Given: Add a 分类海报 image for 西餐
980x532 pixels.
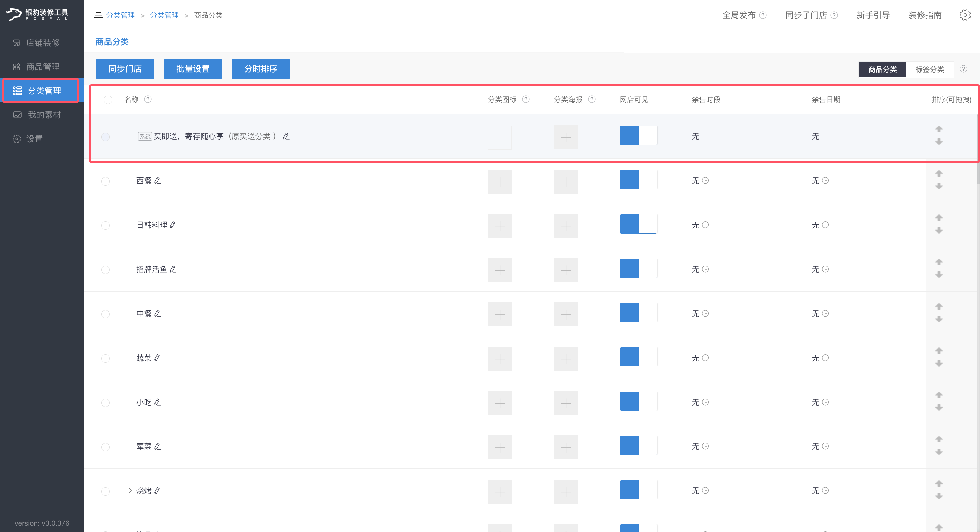Looking at the screenshot, I should (565, 182).
